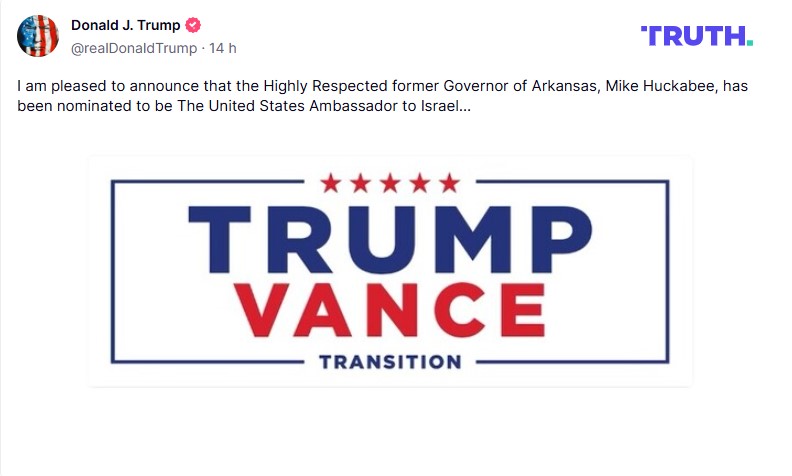This screenshot has width=792, height=476.
Task: Open the @realDonaldTrump handle link
Action: coord(134,47)
